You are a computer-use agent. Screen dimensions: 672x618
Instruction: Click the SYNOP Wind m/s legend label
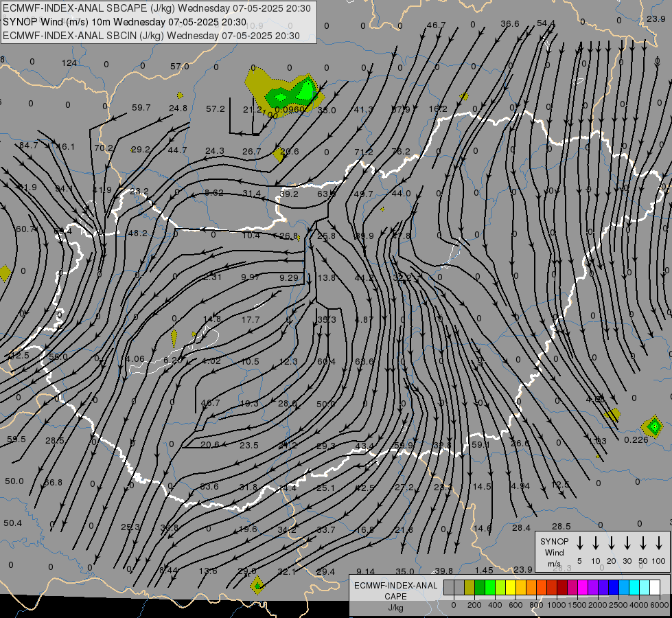click(554, 553)
